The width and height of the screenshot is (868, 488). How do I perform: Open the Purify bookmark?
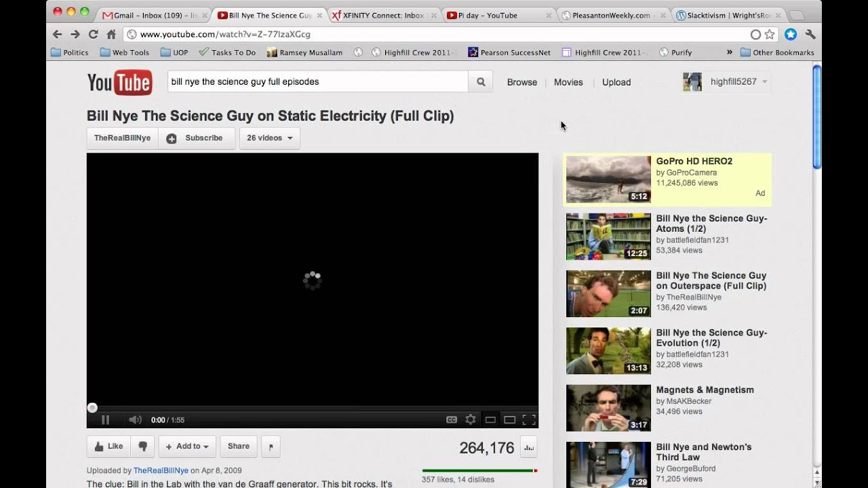(x=675, y=52)
